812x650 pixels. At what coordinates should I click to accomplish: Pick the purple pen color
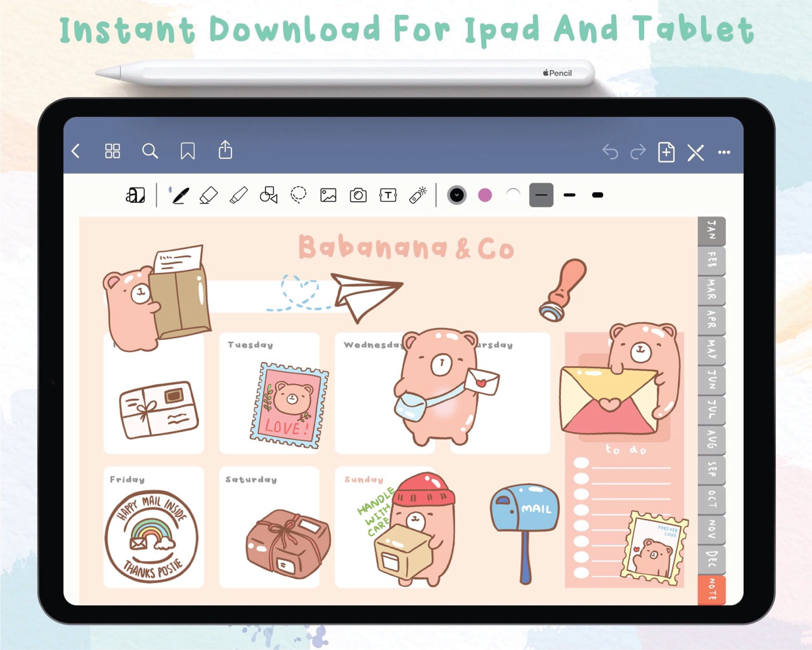point(485,195)
